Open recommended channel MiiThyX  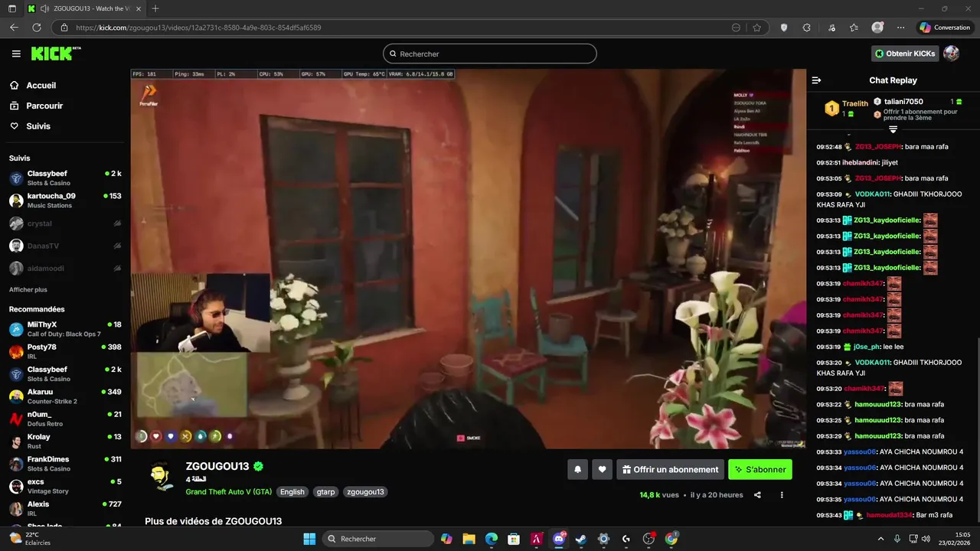pyautogui.click(x=65, y=329)
